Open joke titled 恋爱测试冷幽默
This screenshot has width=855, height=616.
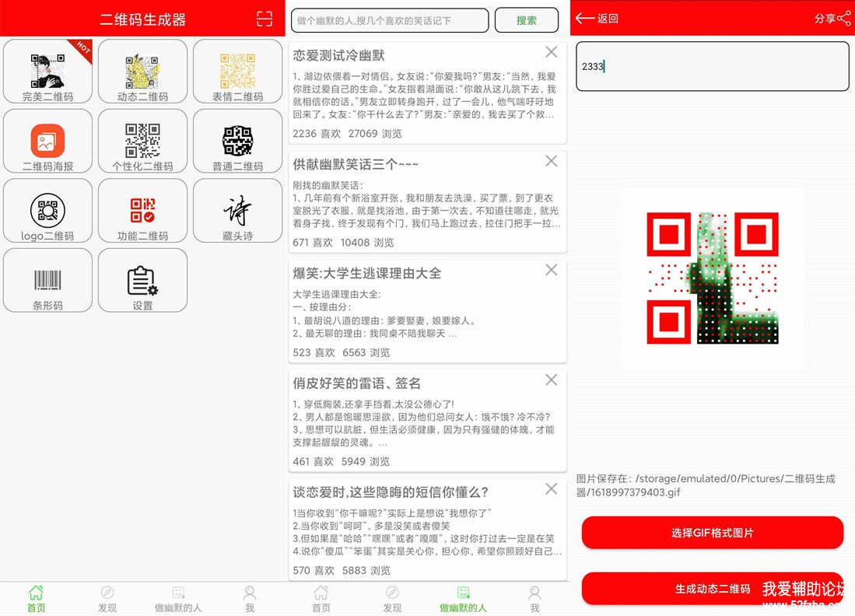tap(338, 55)
